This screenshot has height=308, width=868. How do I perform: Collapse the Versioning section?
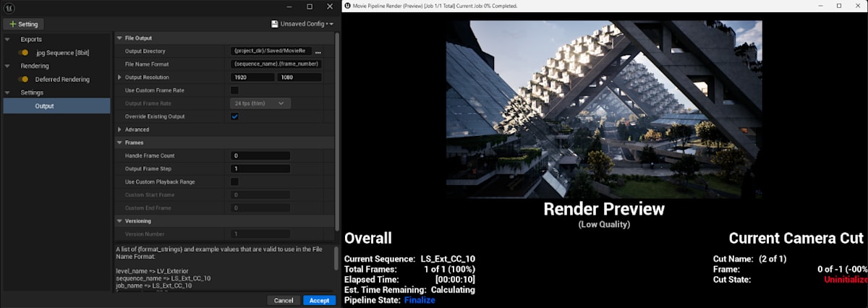click(x=120, y=221)
